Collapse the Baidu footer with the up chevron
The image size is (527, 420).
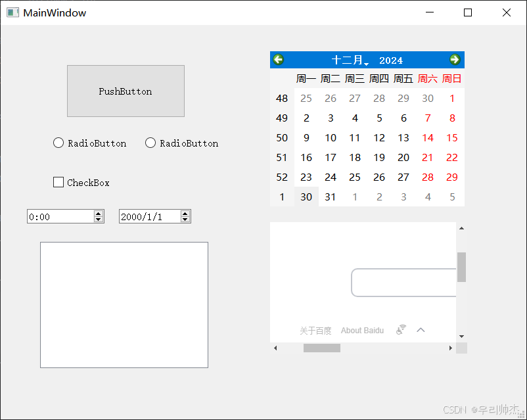421,329
